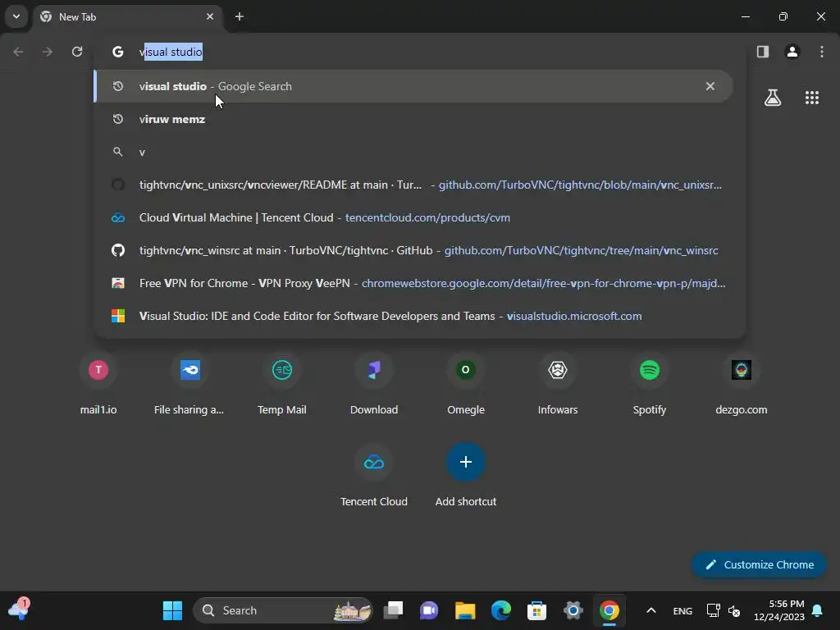
Task: Open the tab search dropdown arrow
Action: [16, 16]
